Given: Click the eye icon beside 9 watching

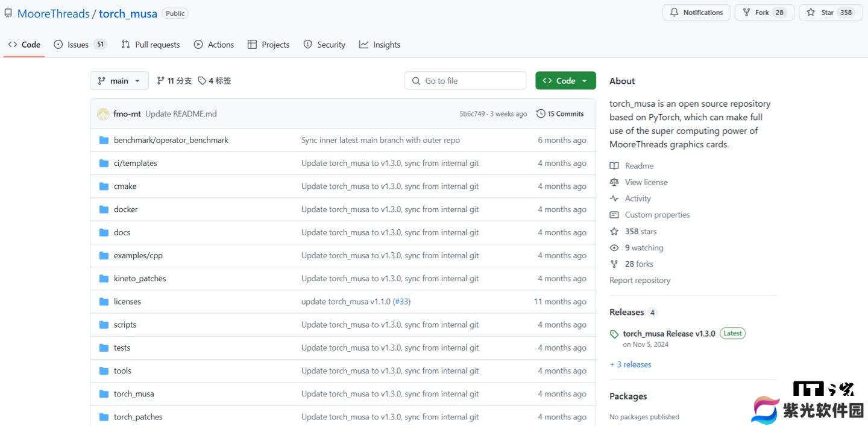Looking at the screenshot, I should point(614,248).
